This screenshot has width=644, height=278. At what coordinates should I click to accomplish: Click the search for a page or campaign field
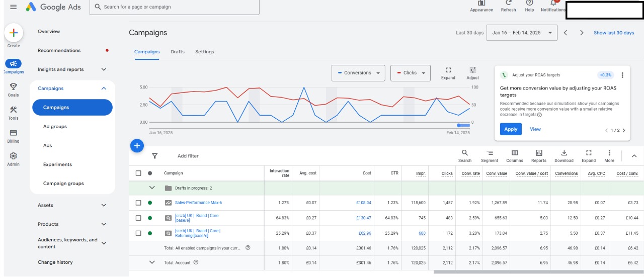coord(175,7)
